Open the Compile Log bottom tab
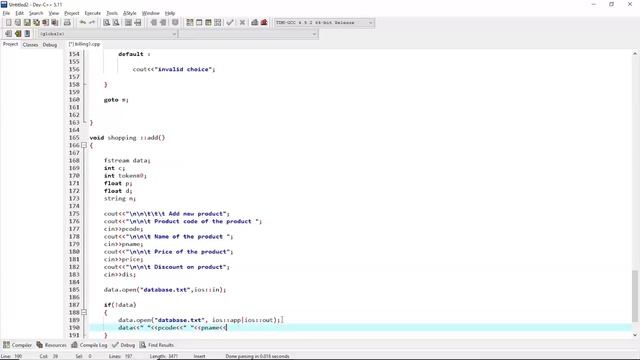 (89, 345)
